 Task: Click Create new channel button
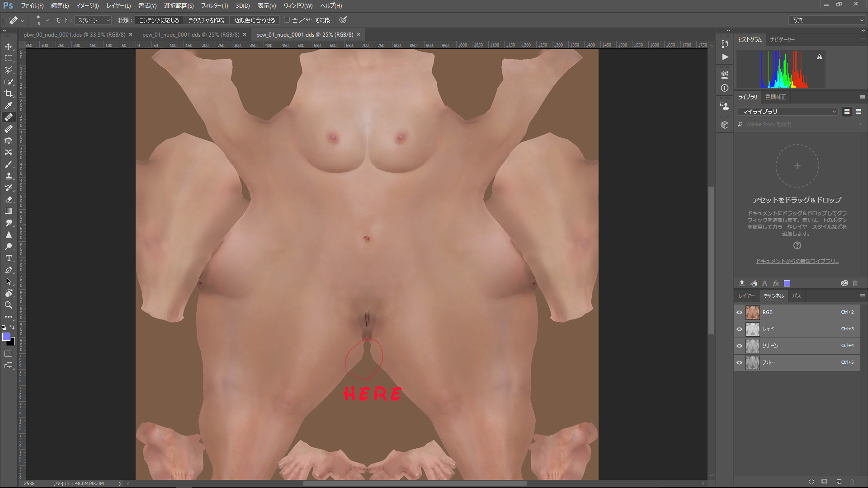[839, 482]
